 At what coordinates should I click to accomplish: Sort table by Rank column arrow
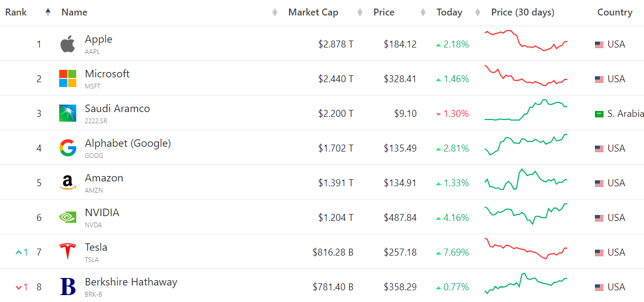pos(48,12)
